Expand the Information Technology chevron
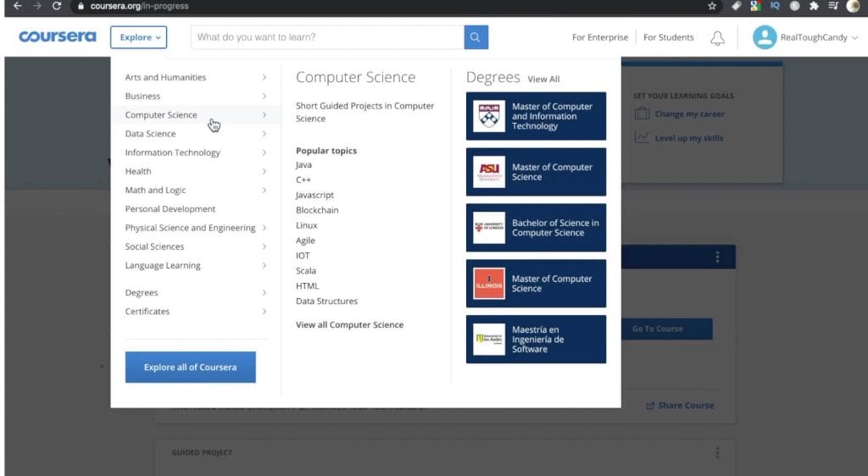 [x=264, y=152]
